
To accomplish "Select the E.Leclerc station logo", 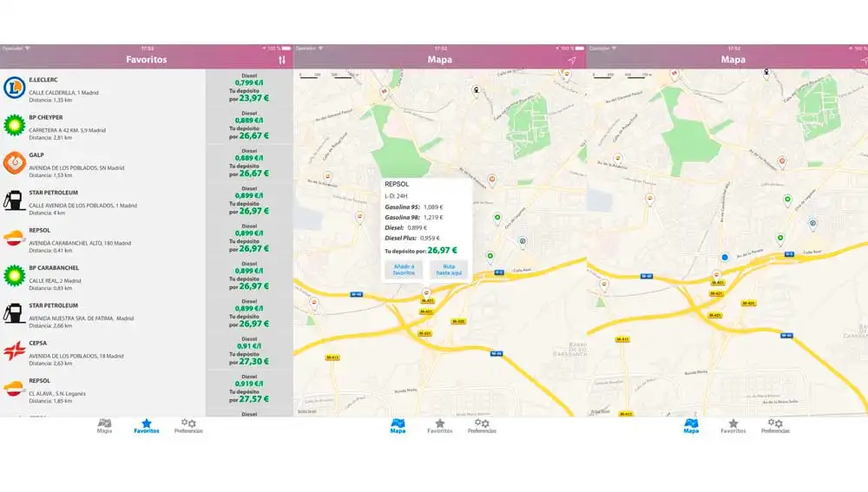I will [x=15, y=88].
